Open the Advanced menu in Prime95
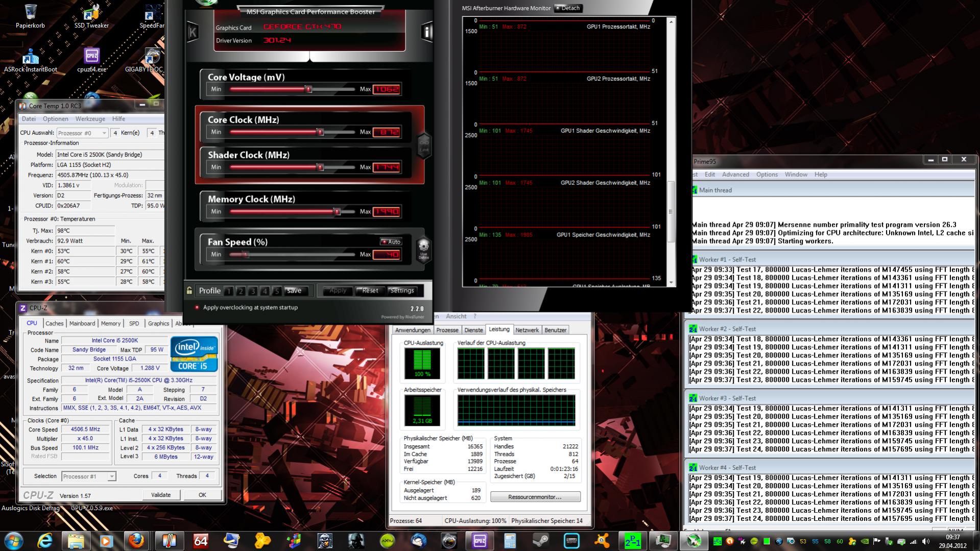 [735, 175]
